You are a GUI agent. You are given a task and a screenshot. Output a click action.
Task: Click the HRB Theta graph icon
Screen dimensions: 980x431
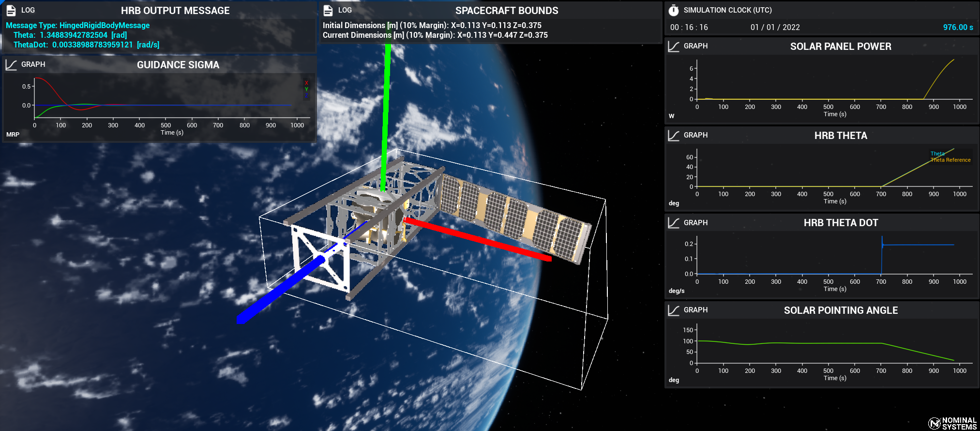point(673,136)
